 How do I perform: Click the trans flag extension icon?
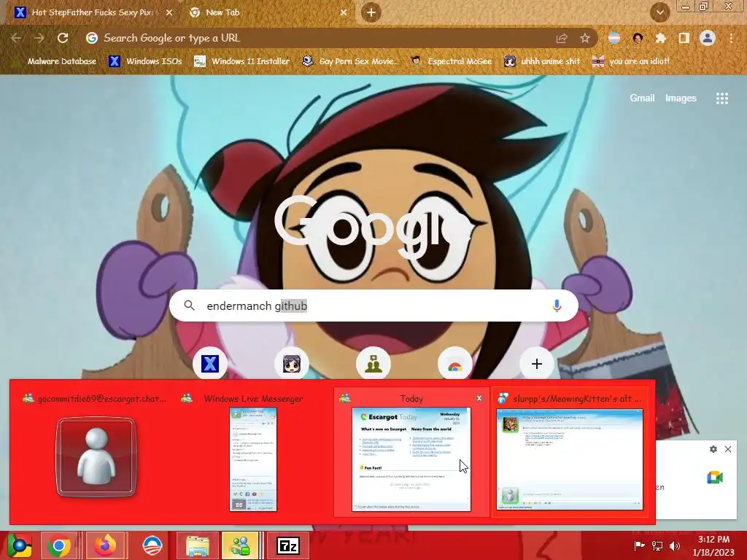coord(614,38)
